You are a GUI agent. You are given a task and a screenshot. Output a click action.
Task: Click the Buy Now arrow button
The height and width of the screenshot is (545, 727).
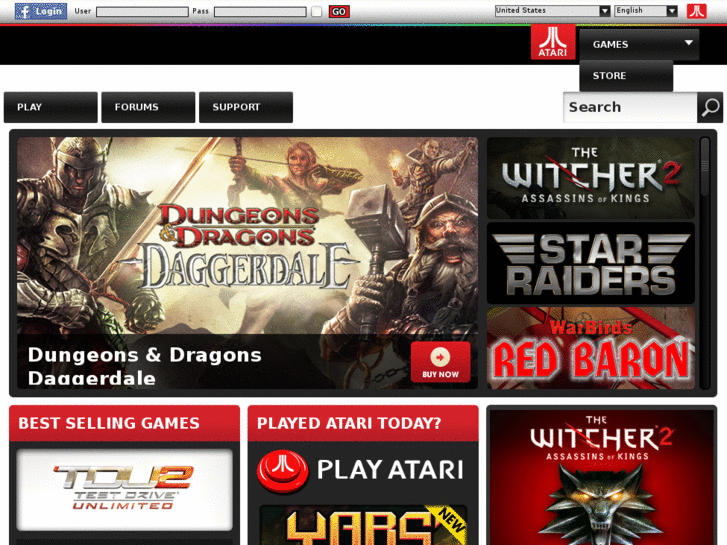click(x=440, y=362)
